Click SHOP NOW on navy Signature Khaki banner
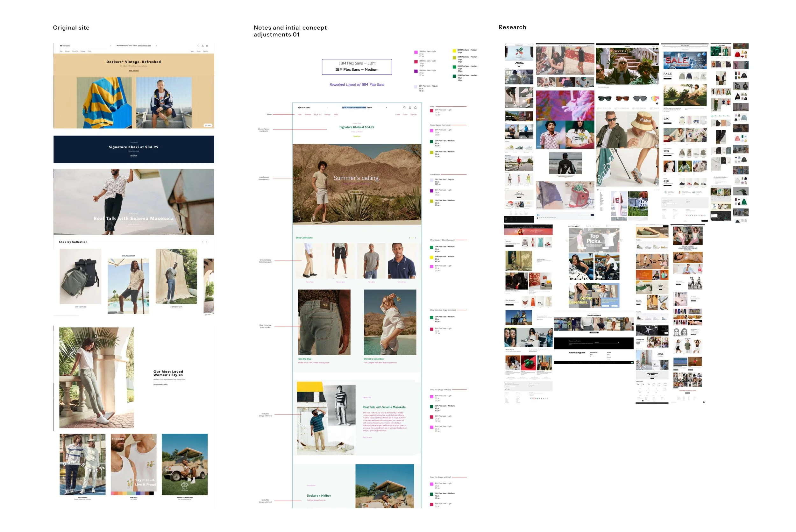Image resolution: width=796 pixels, height=532 pixels. [134, 156]
